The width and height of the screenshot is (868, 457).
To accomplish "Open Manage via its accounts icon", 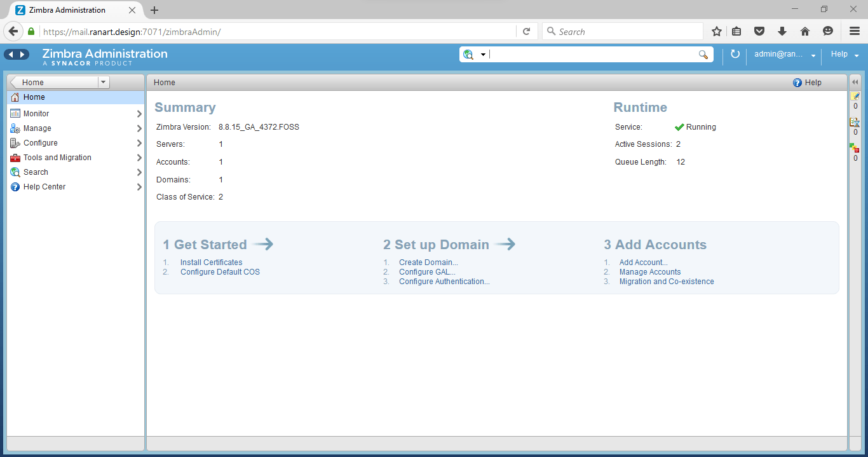I will [x=15, y=128].
